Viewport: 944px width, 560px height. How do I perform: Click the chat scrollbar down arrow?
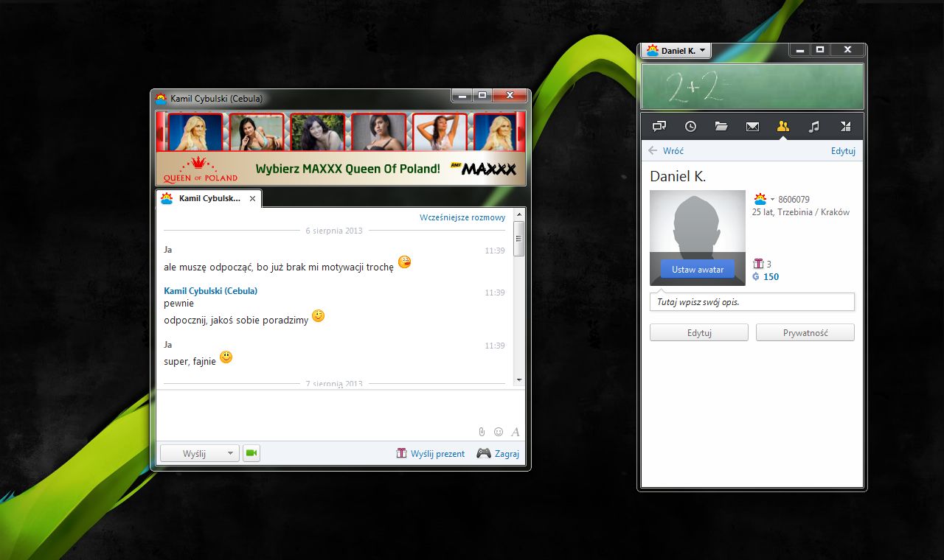click(518, 379)
